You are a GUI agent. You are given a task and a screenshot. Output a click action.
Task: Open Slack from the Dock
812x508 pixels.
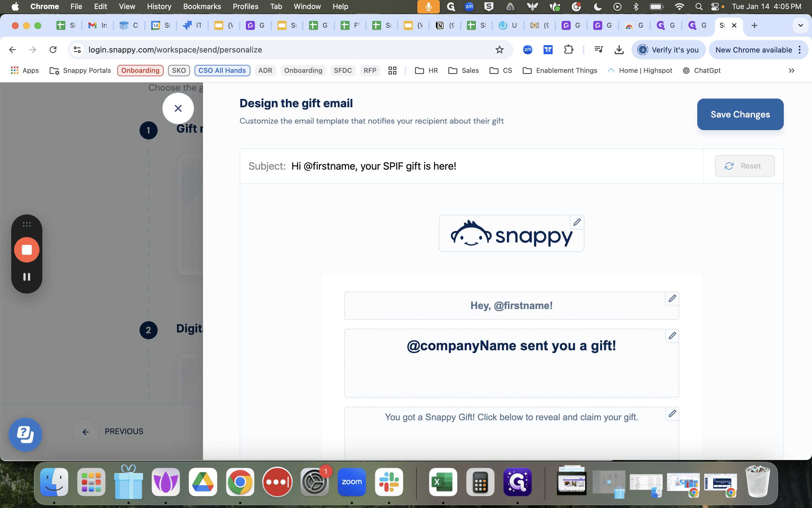(389, 482)
